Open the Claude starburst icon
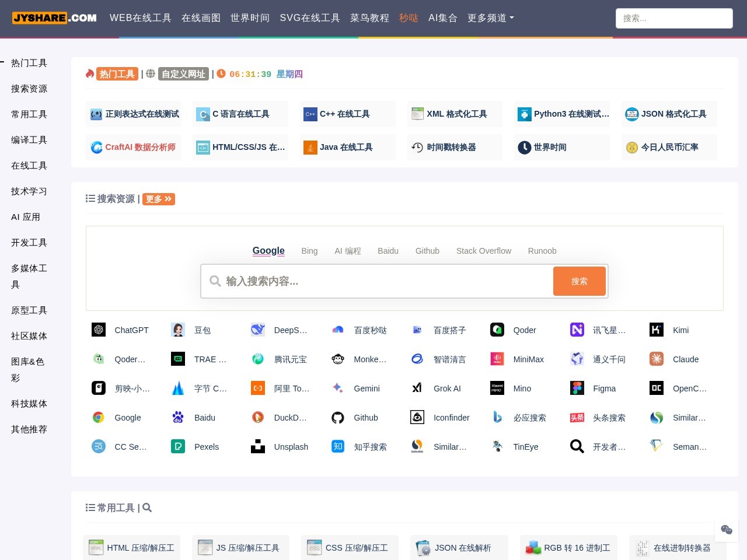The height and width of the screenshot is (560, 747). (x=657, y=359)
